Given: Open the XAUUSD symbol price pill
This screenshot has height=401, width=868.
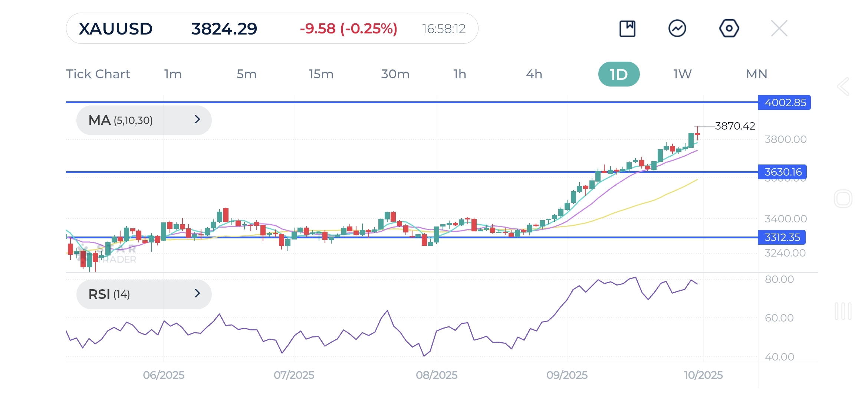Looking at the screenshot, I should click(x=272, y=29).
